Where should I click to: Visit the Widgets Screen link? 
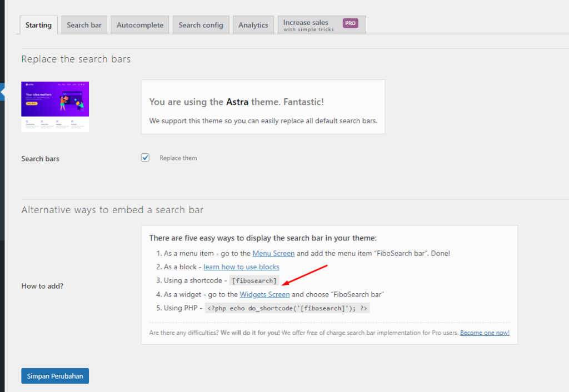(264, 294)
